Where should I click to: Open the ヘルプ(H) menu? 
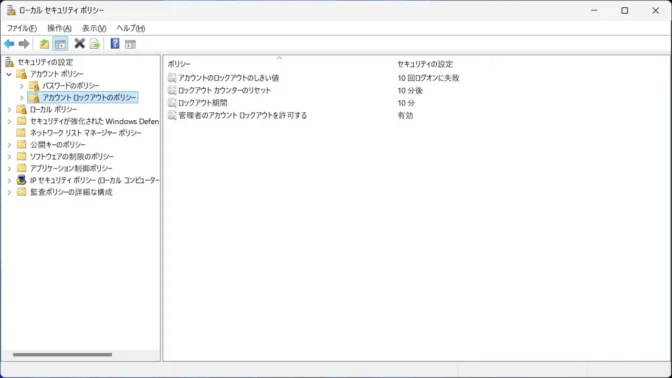click(x=131, y=28)
